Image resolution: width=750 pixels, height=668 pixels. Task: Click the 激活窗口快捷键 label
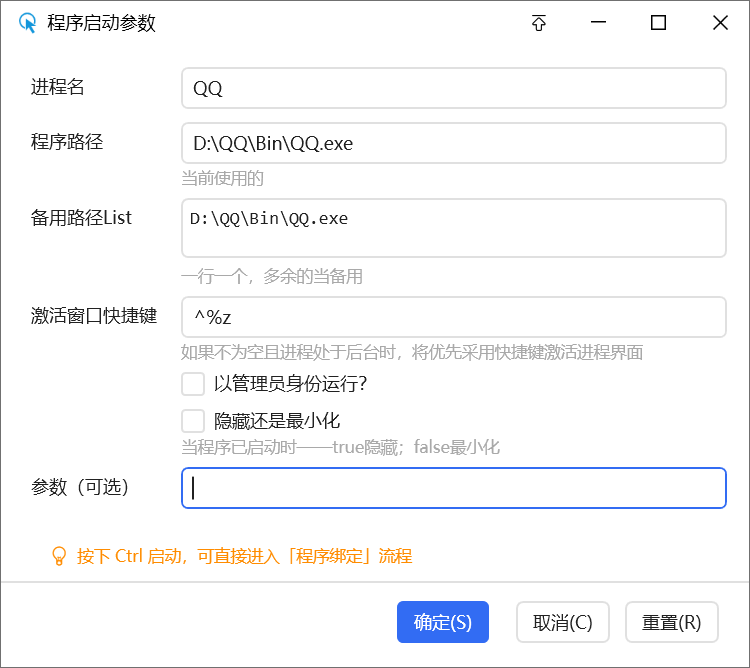[x=94, y=316]
